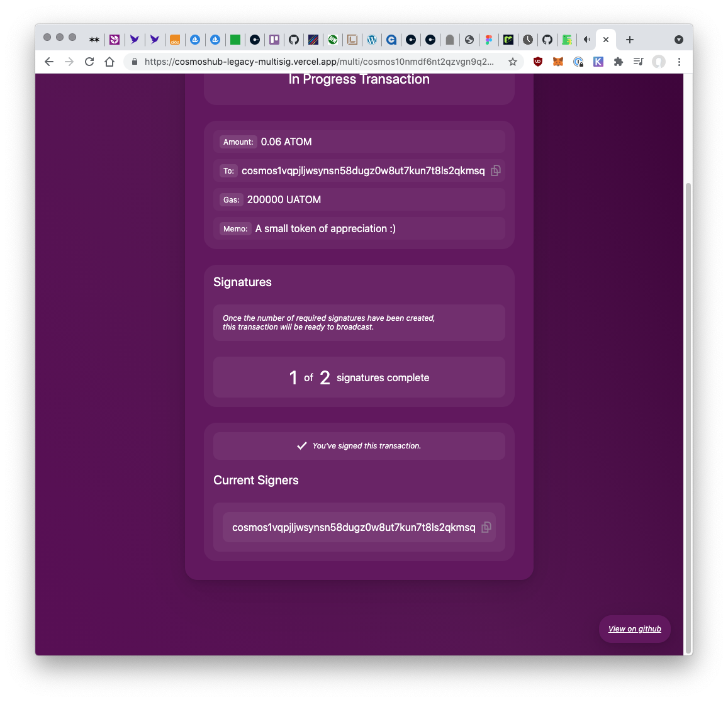Switch to the globe icon tab
Screen dimensions: 728x702
[x=469, y=40]
